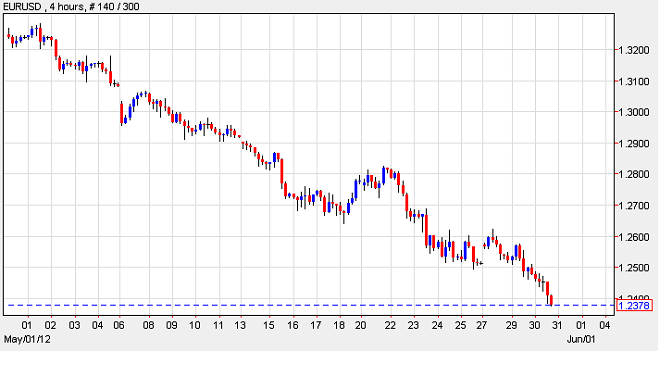This screenshot has height=368, width=659.
Task: Click date tick 29 on the time axis
Action: click(x=511, y=326)
